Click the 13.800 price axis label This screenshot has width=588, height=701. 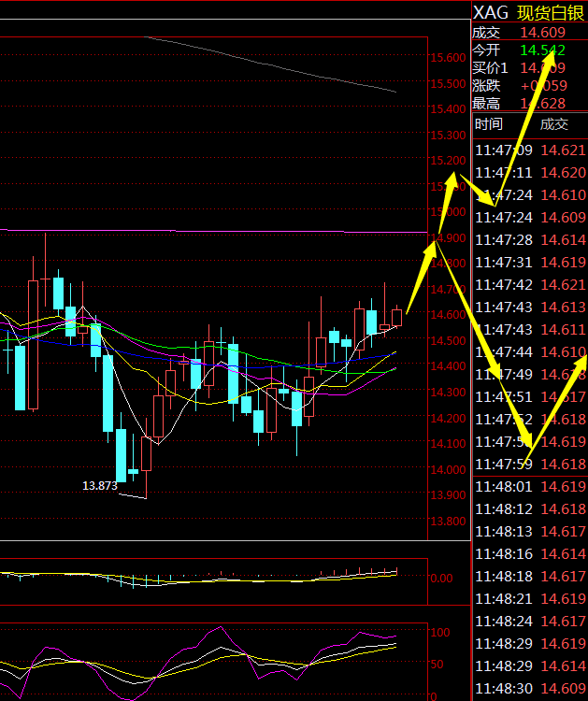tap(448, 522)
